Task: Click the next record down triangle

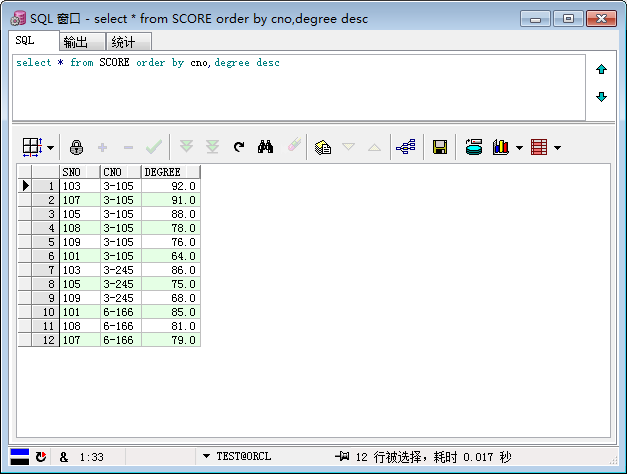Action: point(348,147)
